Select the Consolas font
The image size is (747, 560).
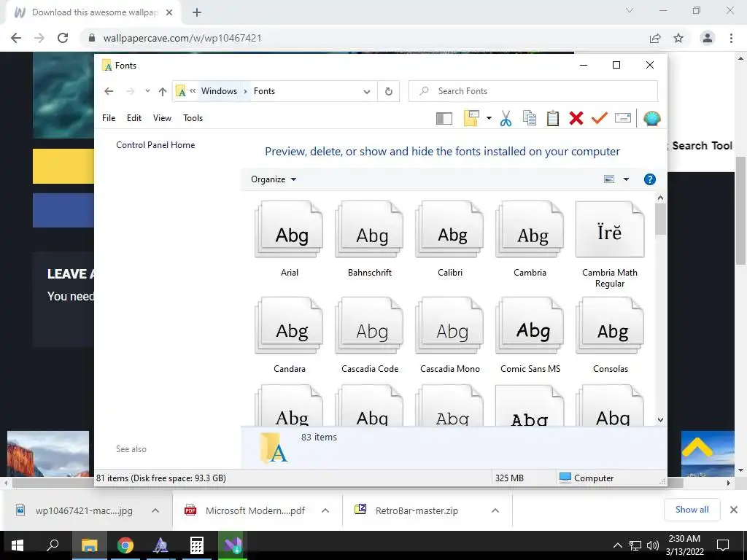(x=611, y=335)
